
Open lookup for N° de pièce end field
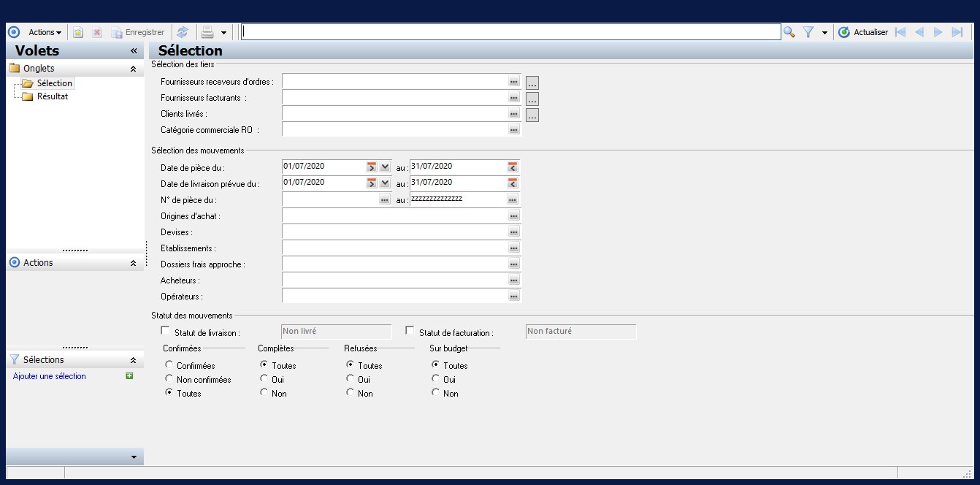513,199
